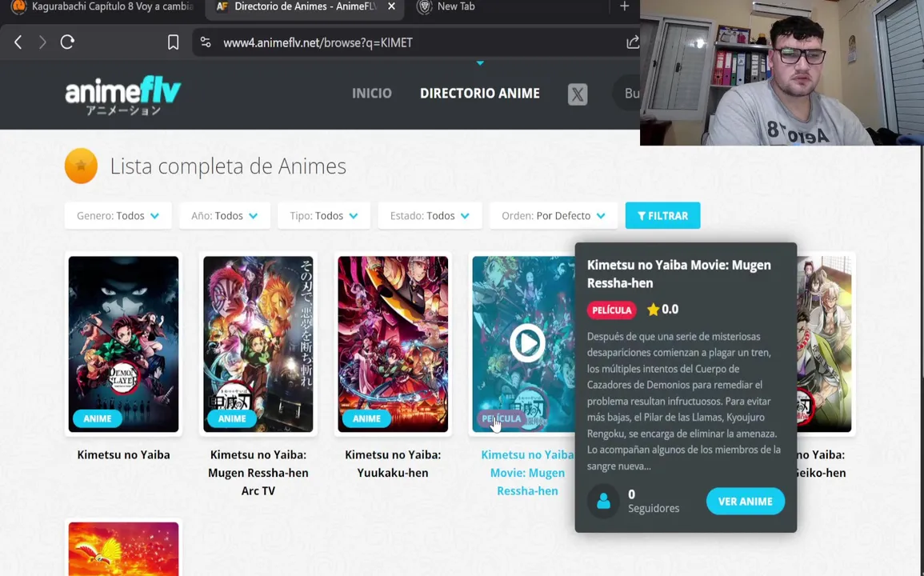Click the ANIME badge on Yuukaku-hen poster
924x576 pixels.
click(366, 418)
